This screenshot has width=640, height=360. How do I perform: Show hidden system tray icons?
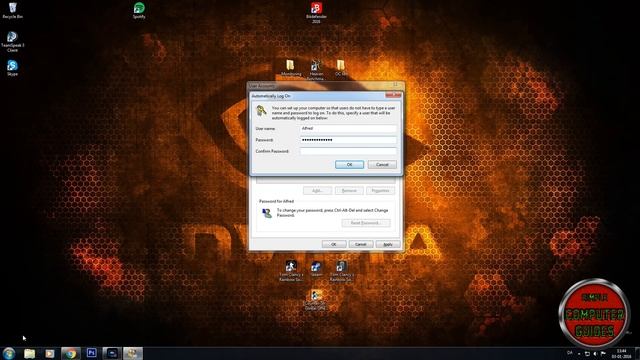579,353
